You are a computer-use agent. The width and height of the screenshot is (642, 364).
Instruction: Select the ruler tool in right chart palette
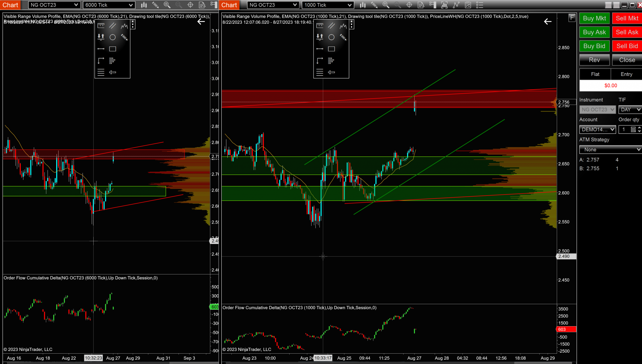[320, 25]
